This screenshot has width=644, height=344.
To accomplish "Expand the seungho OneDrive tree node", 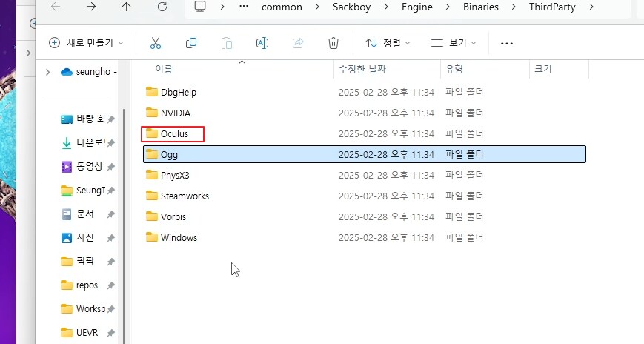I will click(47, 72).
